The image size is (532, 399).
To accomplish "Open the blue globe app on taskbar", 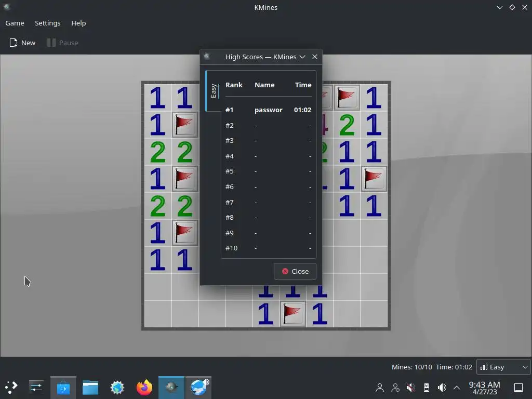I will tap(198, 388).
